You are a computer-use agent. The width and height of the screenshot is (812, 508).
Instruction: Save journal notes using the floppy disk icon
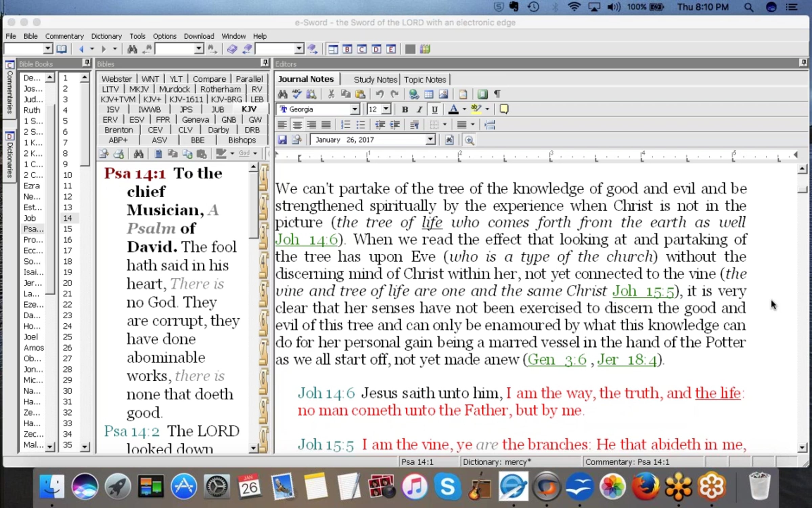coord(282,140)
